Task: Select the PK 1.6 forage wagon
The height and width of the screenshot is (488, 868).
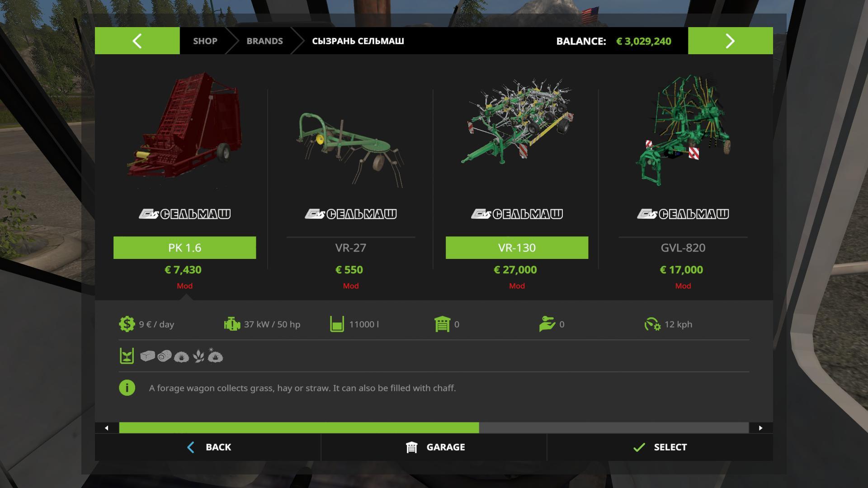Action: [x=184, y=248]
